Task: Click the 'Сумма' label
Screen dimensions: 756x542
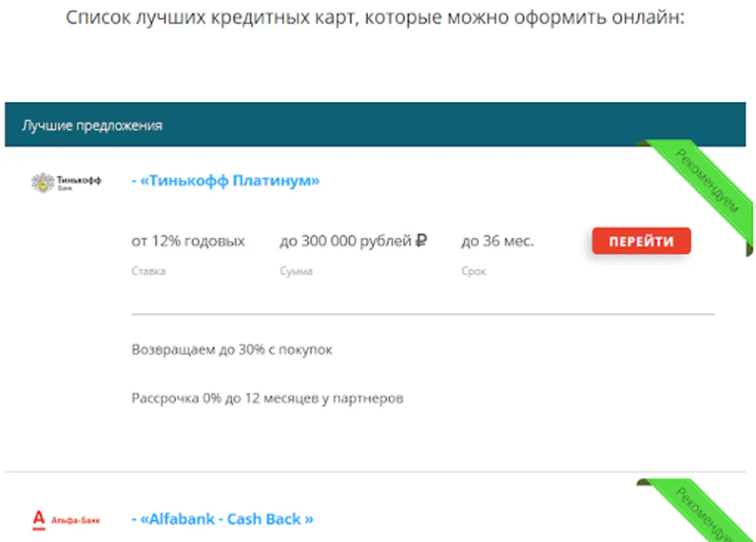Action: (296, 272)
